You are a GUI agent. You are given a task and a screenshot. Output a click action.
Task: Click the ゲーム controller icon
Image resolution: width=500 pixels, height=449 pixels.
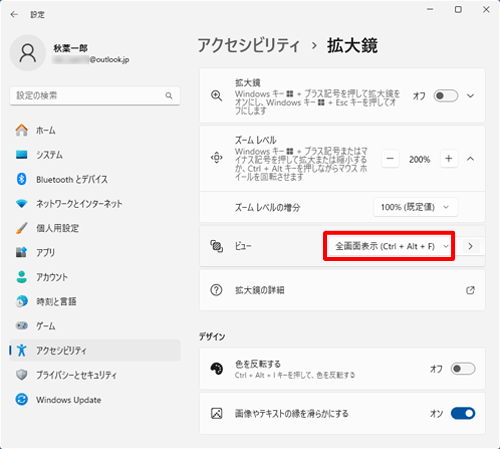click(x=22, y=326)
